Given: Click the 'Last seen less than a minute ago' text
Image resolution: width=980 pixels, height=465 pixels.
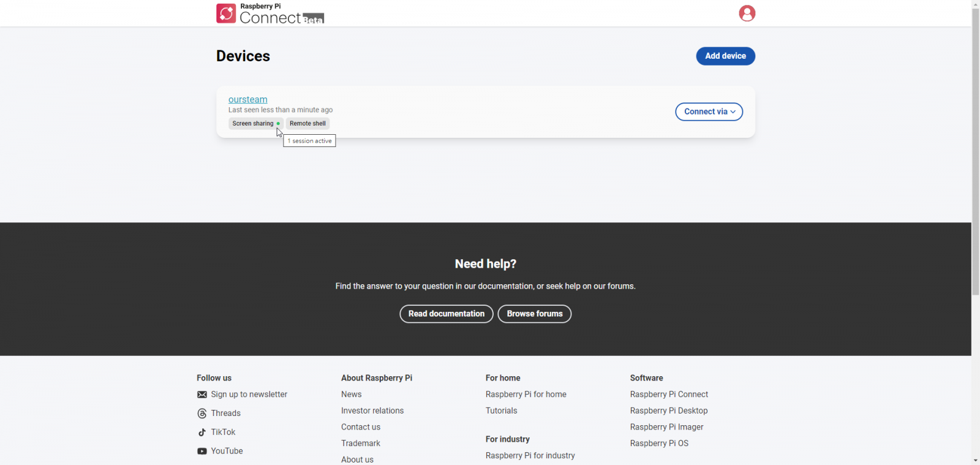Looking at the screenshot, I should pyautogui.click(x=281, y=110).
